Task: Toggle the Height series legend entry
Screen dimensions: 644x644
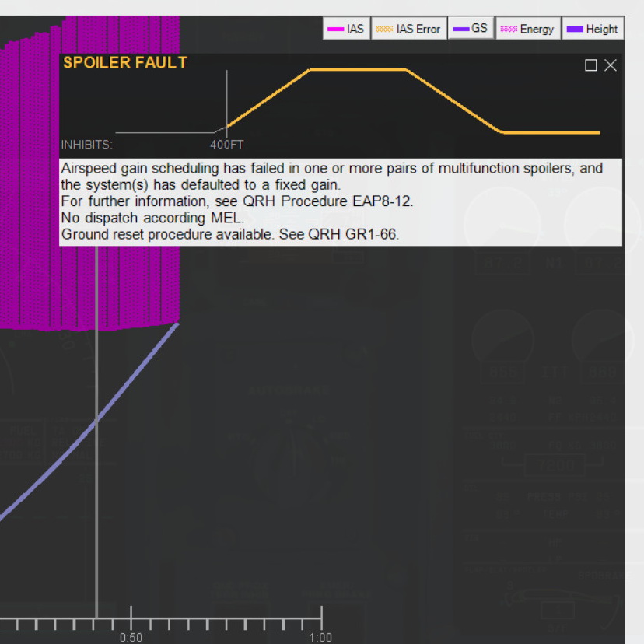Action: pos(593,29)
